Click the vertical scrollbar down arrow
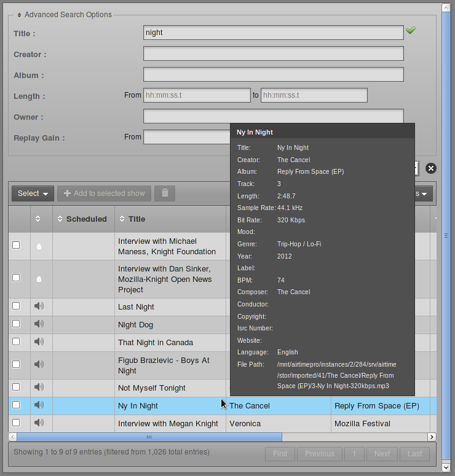455x476 pixels. pos(446,467)
